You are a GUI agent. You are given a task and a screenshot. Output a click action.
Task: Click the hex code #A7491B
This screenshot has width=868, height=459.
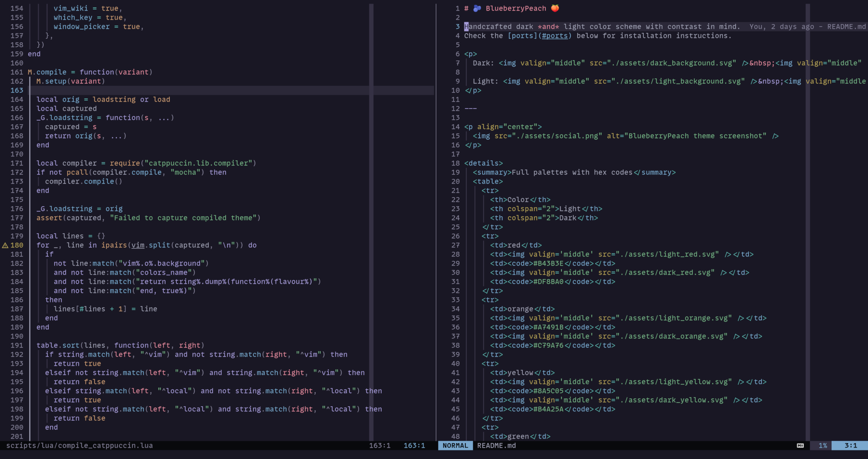549,327
